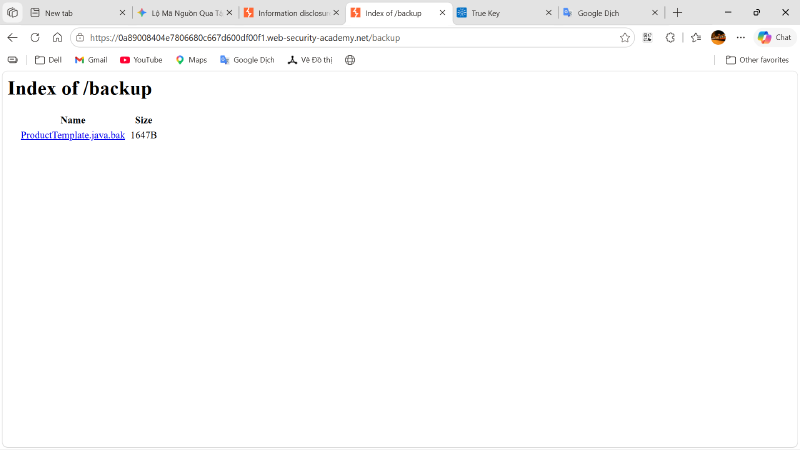Open Copilot Chat button
800x450 pixels.
(x=774, y=37)
